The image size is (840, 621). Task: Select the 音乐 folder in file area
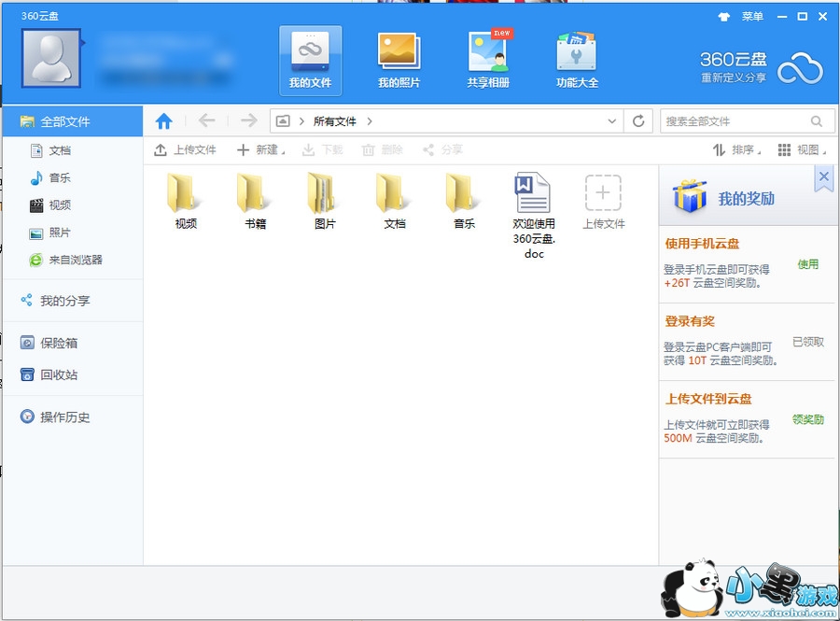[x=464, y=193]
